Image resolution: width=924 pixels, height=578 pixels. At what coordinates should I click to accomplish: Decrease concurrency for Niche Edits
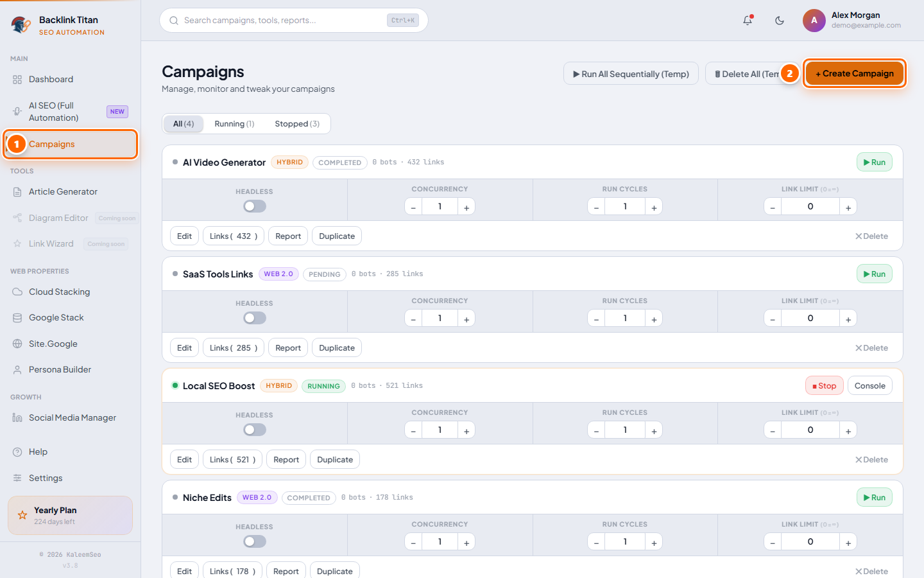[x=413, y=542]
